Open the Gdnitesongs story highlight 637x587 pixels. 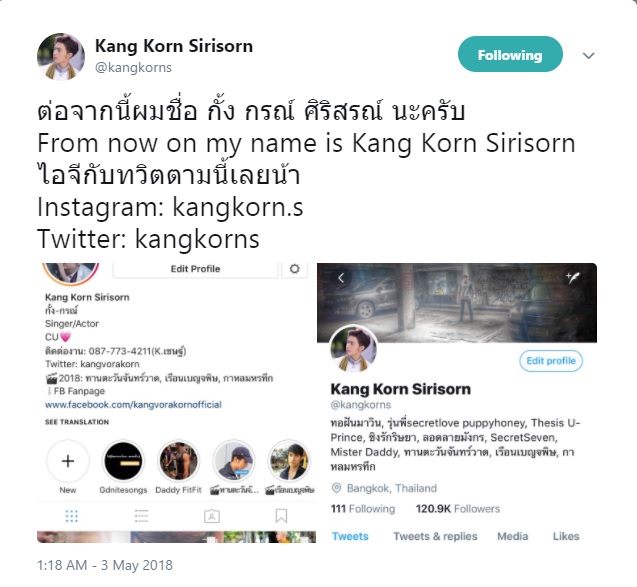click(x=123, y=461)
